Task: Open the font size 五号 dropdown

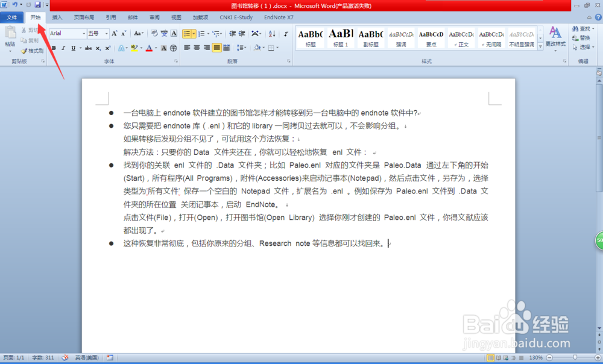Action: coord(107,34)
